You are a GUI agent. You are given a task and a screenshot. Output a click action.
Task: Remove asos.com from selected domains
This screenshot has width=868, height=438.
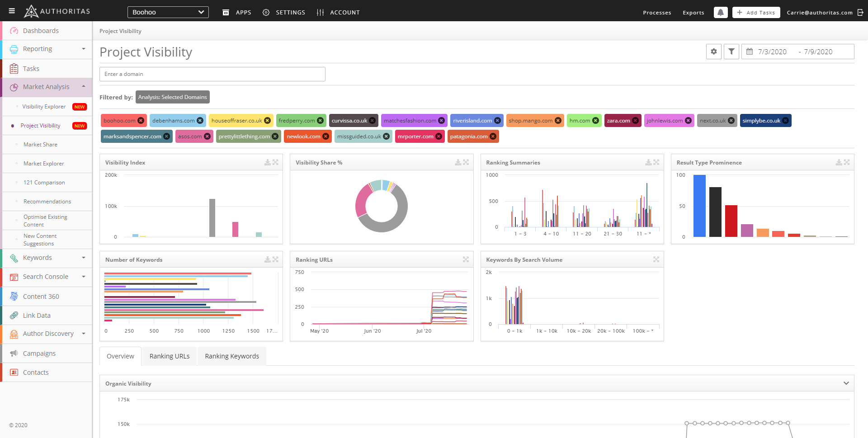point(207,137)
